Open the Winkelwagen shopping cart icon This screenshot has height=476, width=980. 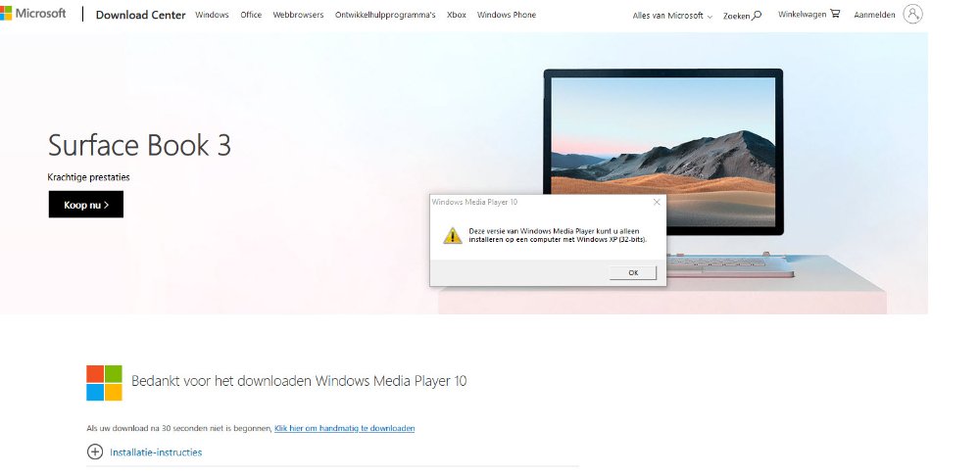click(835, 14)
